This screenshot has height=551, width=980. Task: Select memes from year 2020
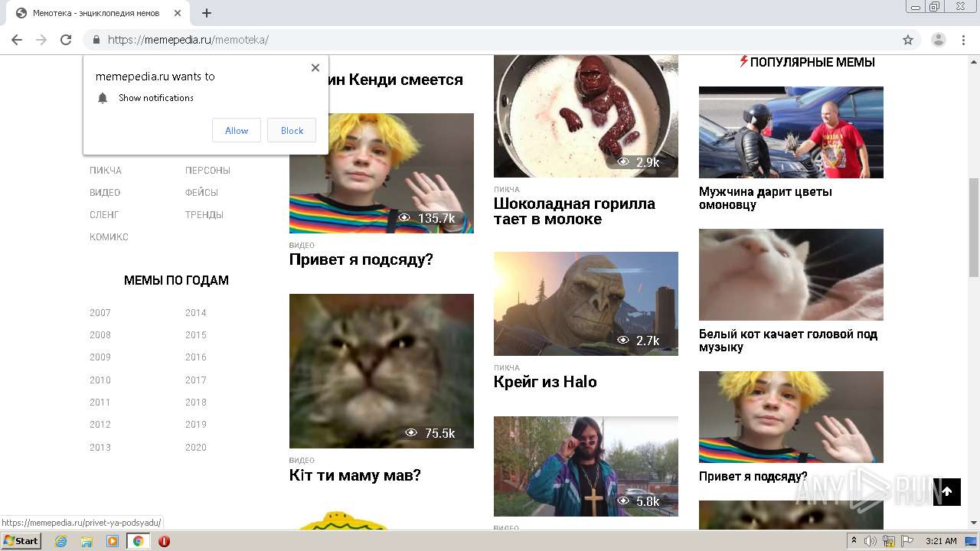coord(196,448)
